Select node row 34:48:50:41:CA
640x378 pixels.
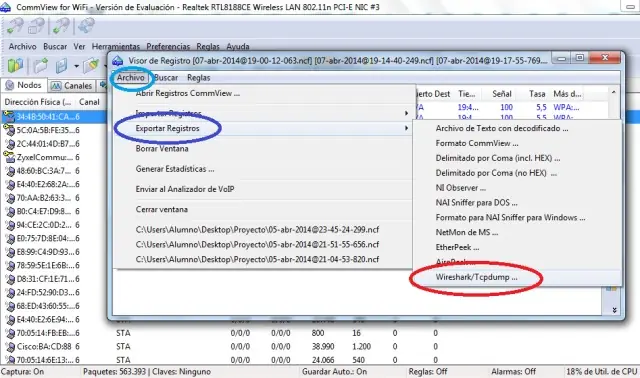coord(54,117)
